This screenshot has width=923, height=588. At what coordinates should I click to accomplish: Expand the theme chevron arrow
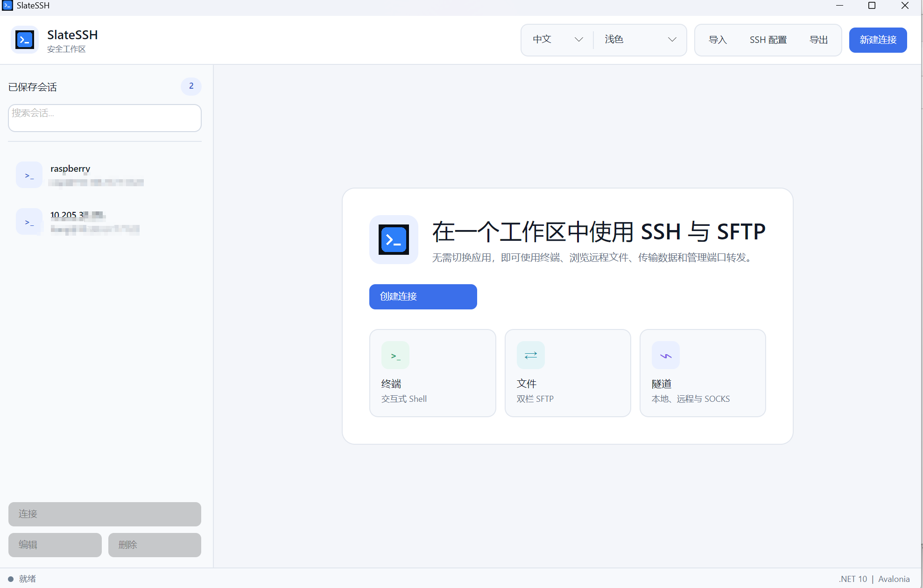(x=672, y=40)
